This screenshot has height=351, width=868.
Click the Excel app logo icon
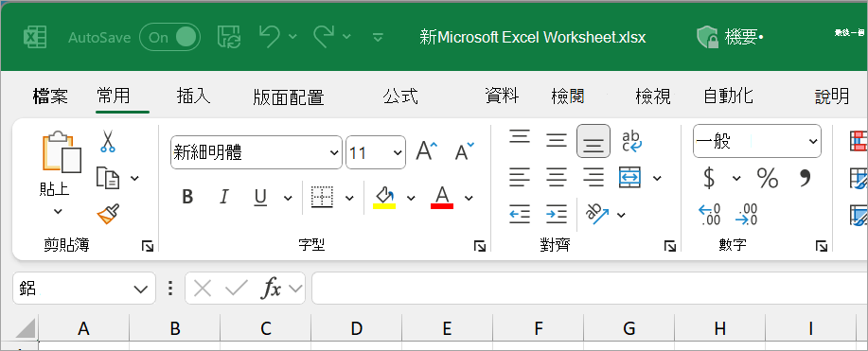(x=35, y=37)
